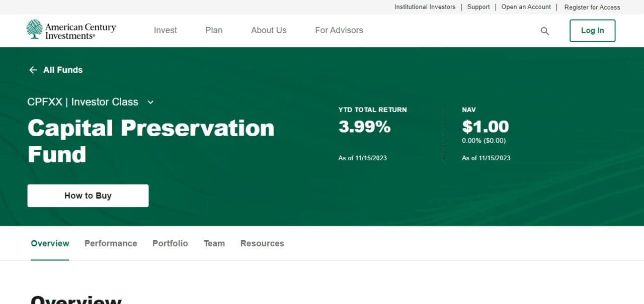Screen dimensions: 644x304
Task: Click the back arrow beside All Funds
Action: [x=33, y=70]
